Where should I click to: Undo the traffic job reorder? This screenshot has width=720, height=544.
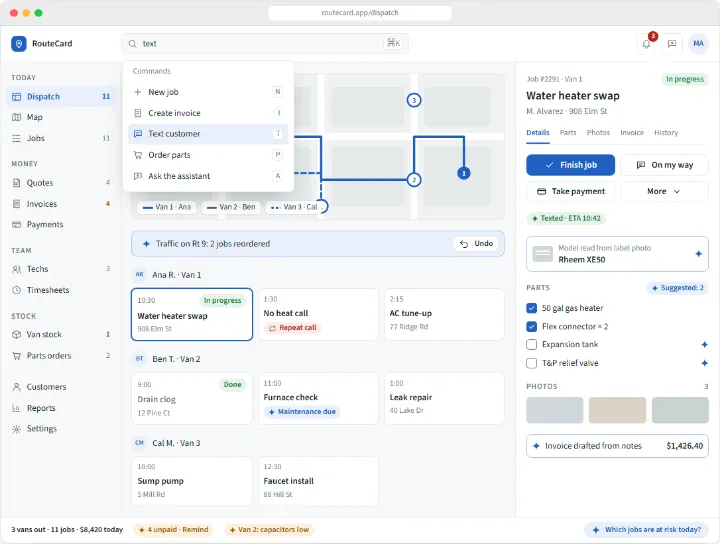click(476, 244)
